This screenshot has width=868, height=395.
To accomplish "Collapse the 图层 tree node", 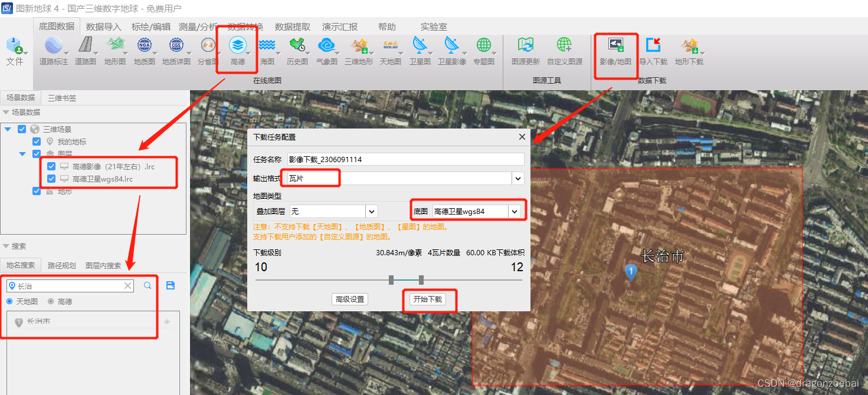I will (x=22, y=154).
